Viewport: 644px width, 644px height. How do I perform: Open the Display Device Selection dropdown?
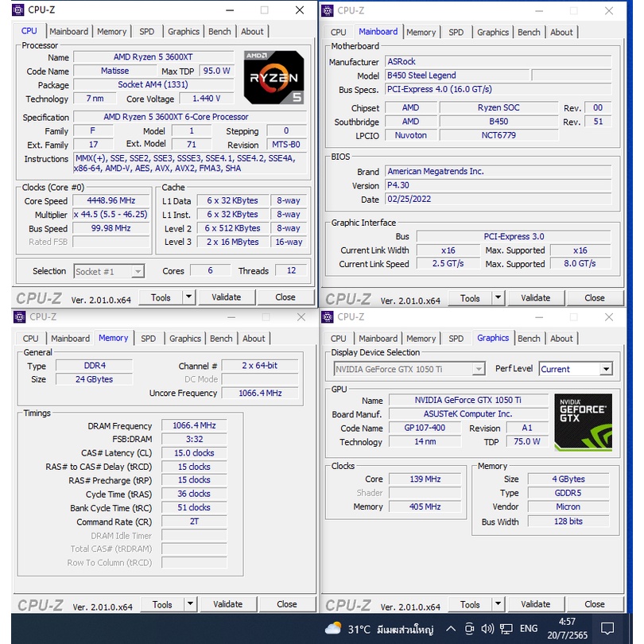coord(479,369)
